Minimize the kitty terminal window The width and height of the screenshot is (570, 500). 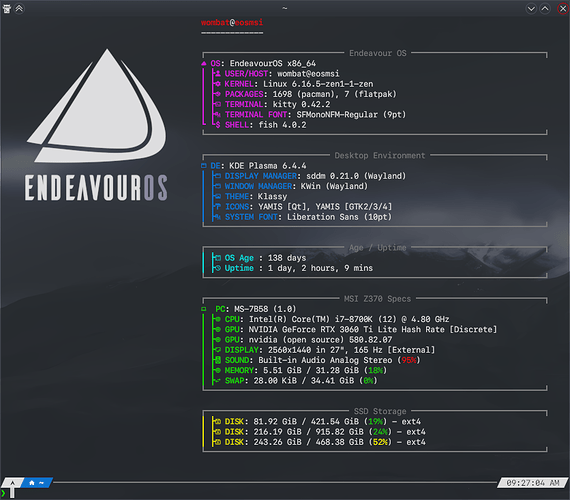coord(531,8)
